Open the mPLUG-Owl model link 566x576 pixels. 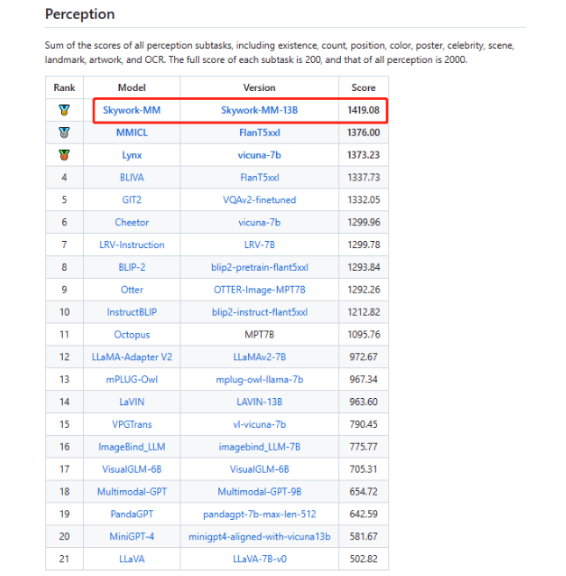pos(132,379)
